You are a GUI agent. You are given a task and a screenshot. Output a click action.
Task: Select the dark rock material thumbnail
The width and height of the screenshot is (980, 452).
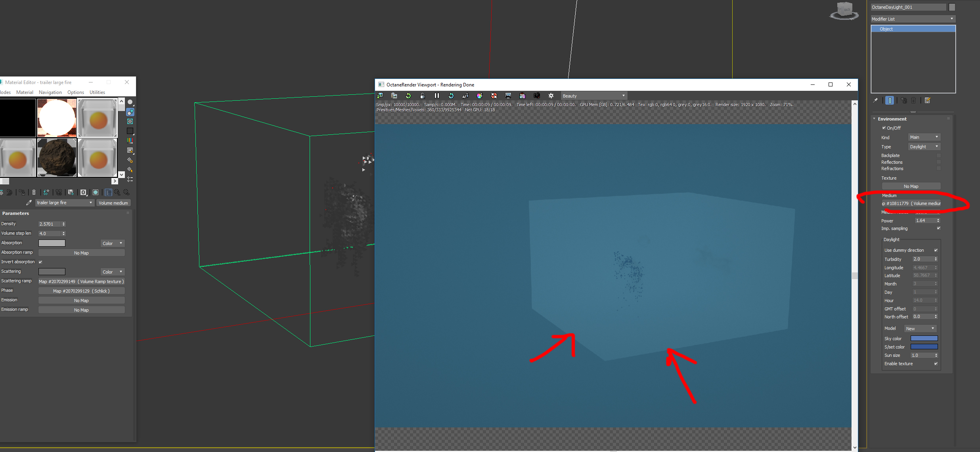click(x=57, y=157)
